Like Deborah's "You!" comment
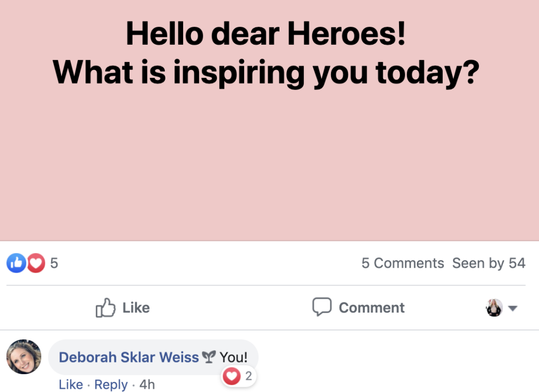 click(x=71, y=385)
